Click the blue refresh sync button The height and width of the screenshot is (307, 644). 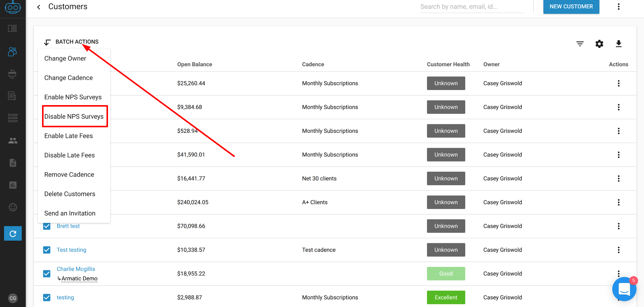click(x=13, y=233)
